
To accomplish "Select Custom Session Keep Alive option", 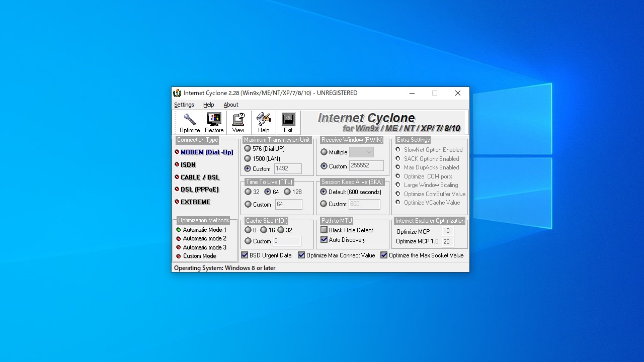I will pyautogui.click(x=324, y=204).
